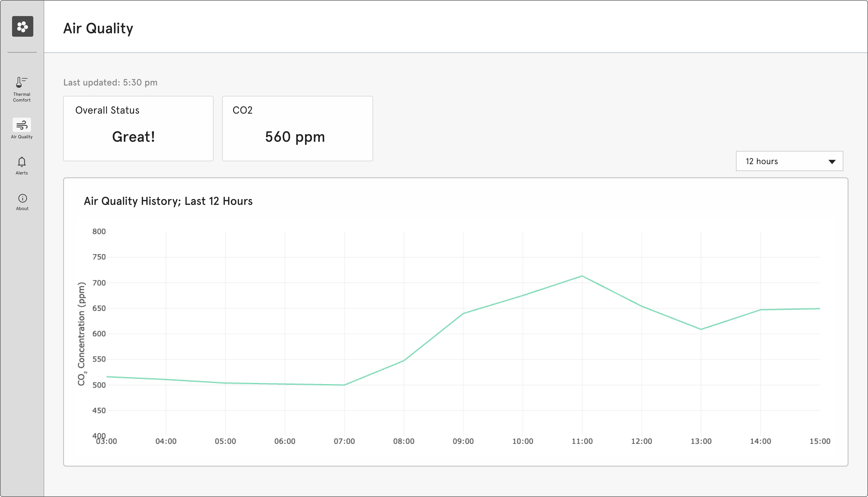Expand the 12 hours dropdown arrow
868x497 pixels.
(x=832, y=162)
